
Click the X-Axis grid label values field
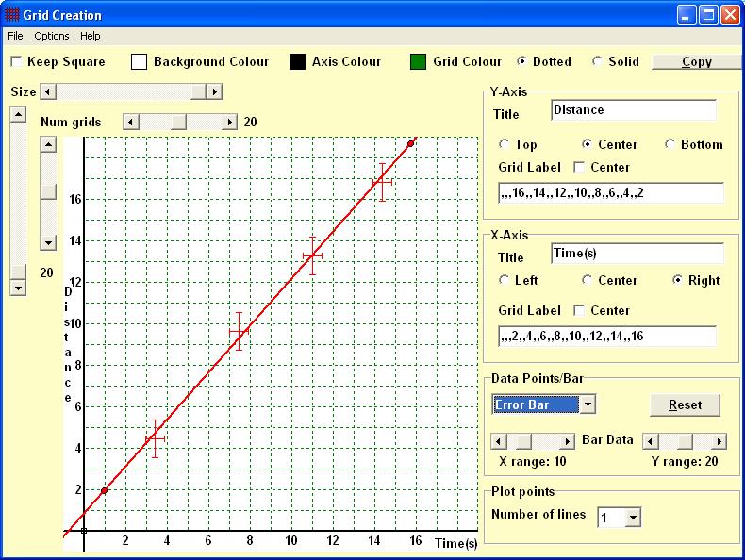tap(607, 337)
